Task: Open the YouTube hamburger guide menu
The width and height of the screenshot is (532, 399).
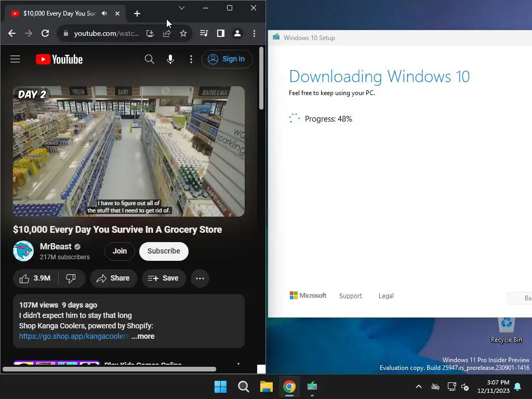Action: point(15,59)
